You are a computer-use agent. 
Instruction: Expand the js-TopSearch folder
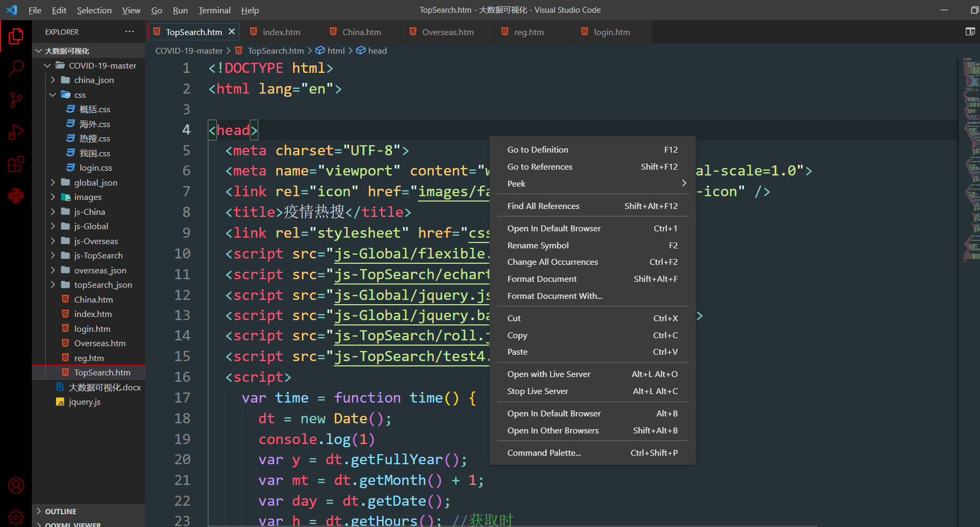[53, 256]
